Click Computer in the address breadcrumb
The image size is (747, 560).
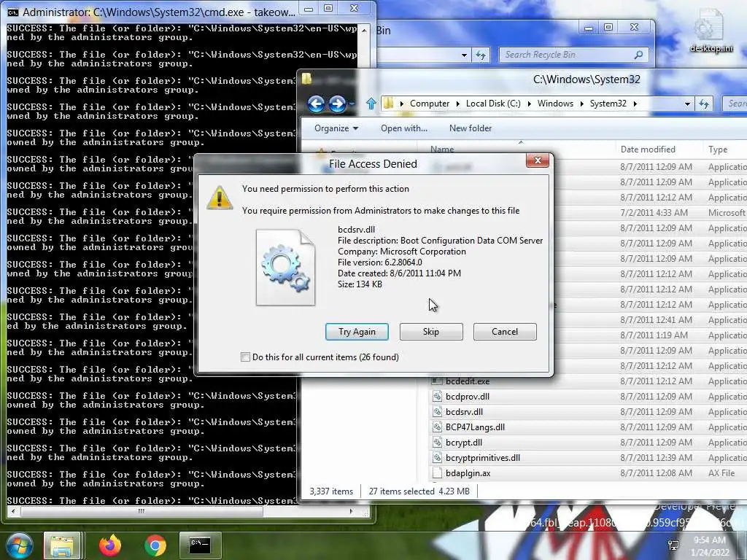pos(429,104)
